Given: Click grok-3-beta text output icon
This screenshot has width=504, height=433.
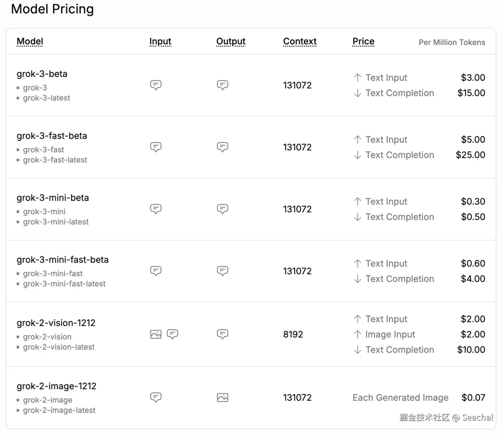Looking at the screenshot, I should [x=222, y=85].
